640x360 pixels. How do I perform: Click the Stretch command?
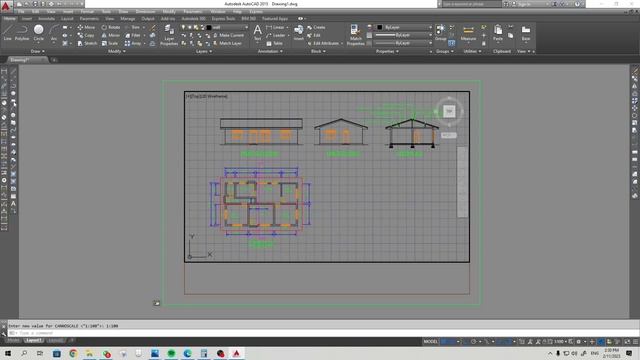87,43
